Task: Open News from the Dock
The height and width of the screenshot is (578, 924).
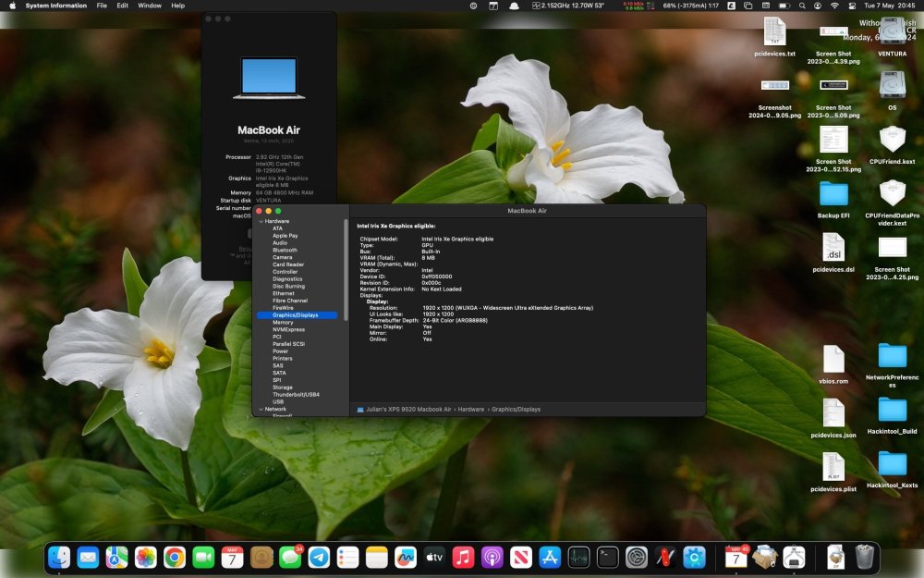Action: [521, 558]
